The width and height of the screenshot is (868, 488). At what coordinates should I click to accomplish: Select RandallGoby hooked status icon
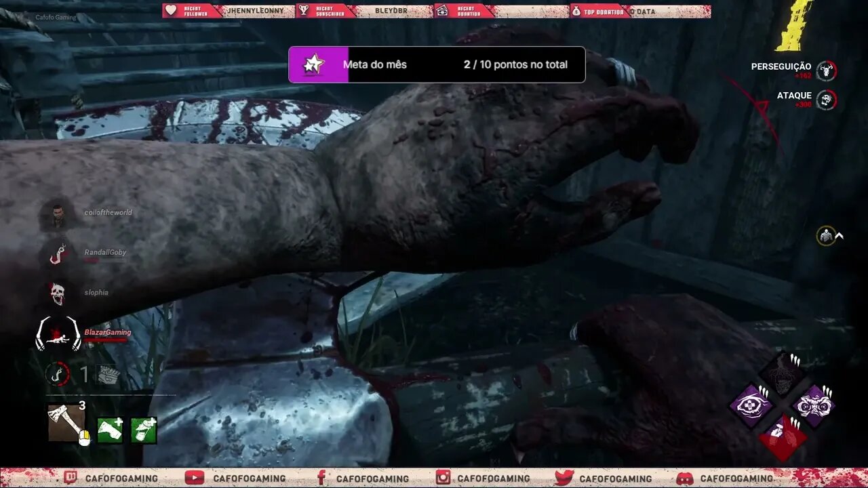[57, 254]
